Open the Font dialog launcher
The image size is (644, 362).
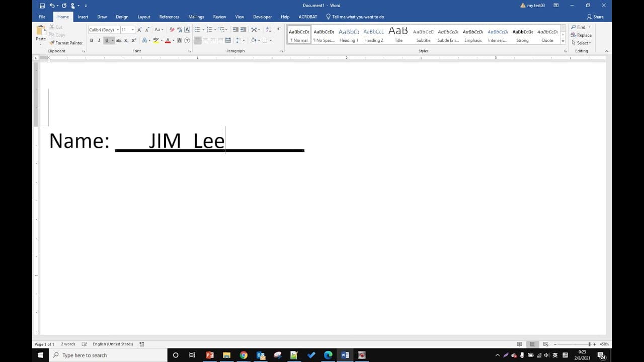(189, 51)
